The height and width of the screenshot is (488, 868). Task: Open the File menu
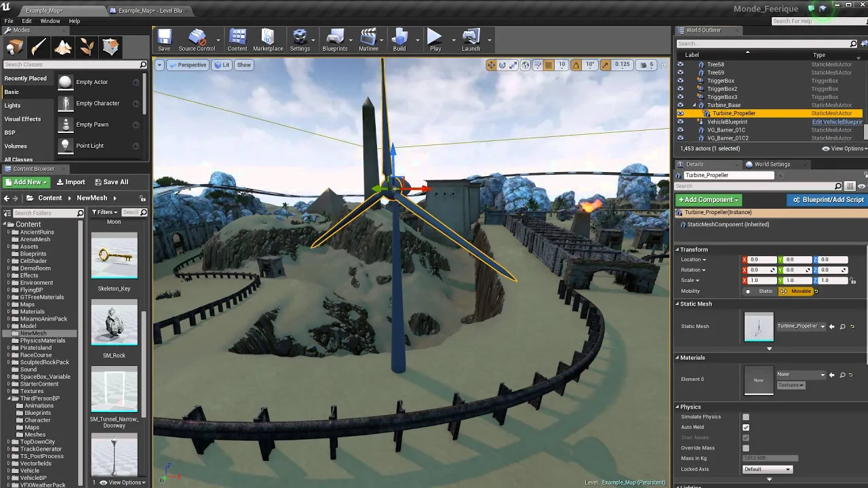pos(9,21)
